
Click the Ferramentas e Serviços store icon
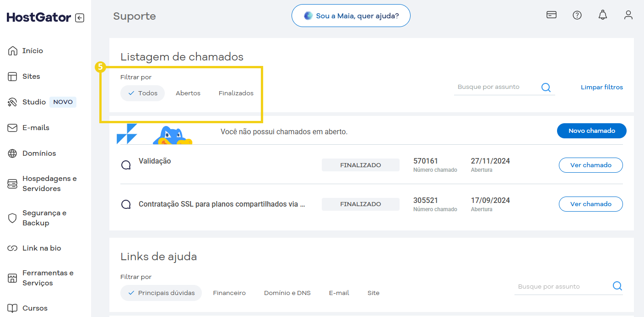click(x=12, y=278)
